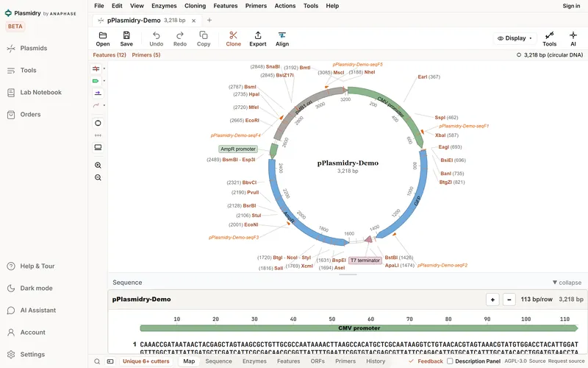Image resolution: width=588 pixels, height=368 pixels.
Task: Open the Tools wrench icon at top right
Action: pyautogui.click(x=549, y=35)
